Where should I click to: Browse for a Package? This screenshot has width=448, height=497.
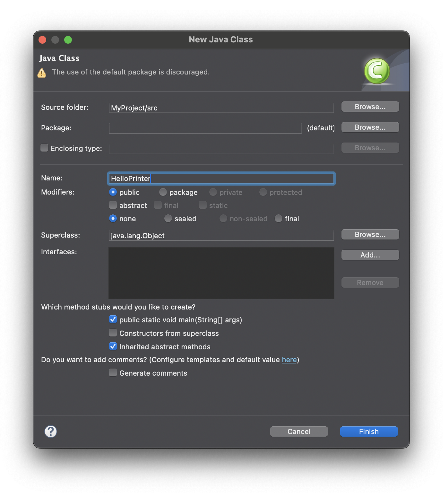[x=370, y=127]
